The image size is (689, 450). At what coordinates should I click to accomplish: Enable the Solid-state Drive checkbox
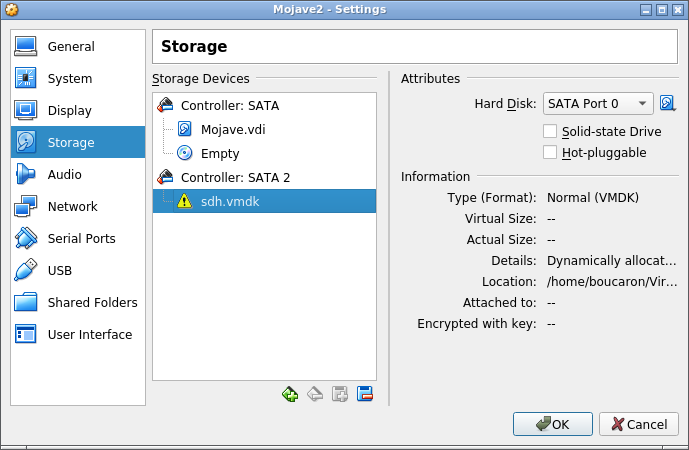(x=550, y=131)
